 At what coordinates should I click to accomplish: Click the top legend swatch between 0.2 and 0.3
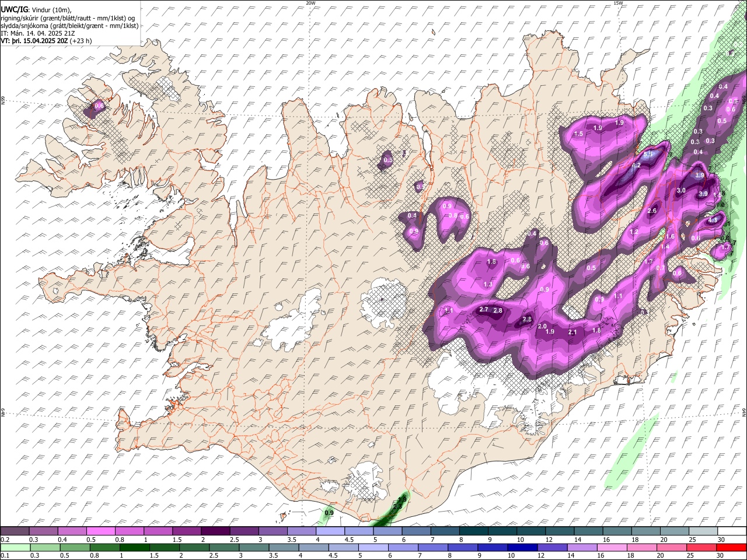coord(16,531)
